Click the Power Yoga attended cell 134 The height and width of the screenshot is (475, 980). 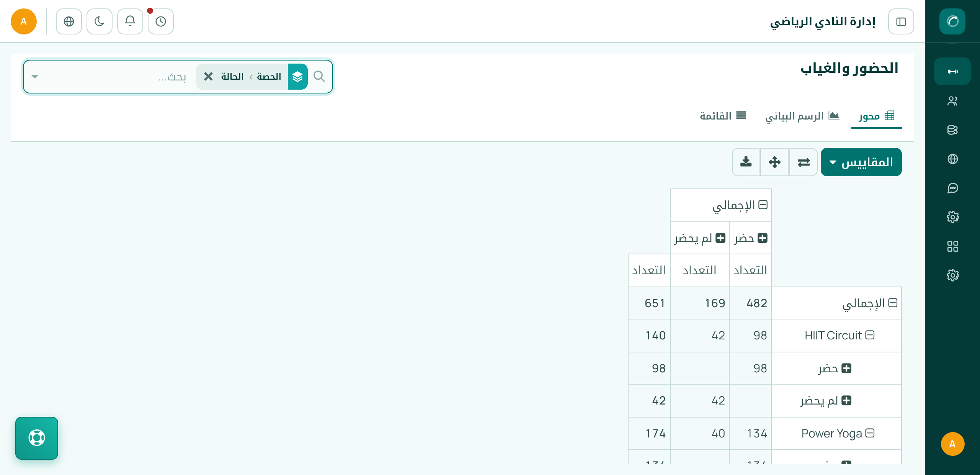tap(750, 434)
